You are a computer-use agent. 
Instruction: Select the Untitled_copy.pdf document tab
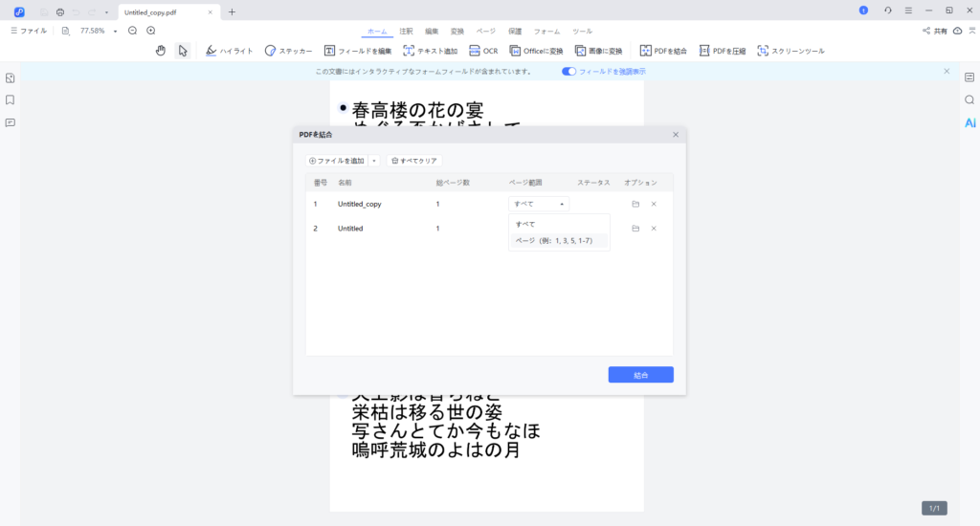click(x=168, y=11)
